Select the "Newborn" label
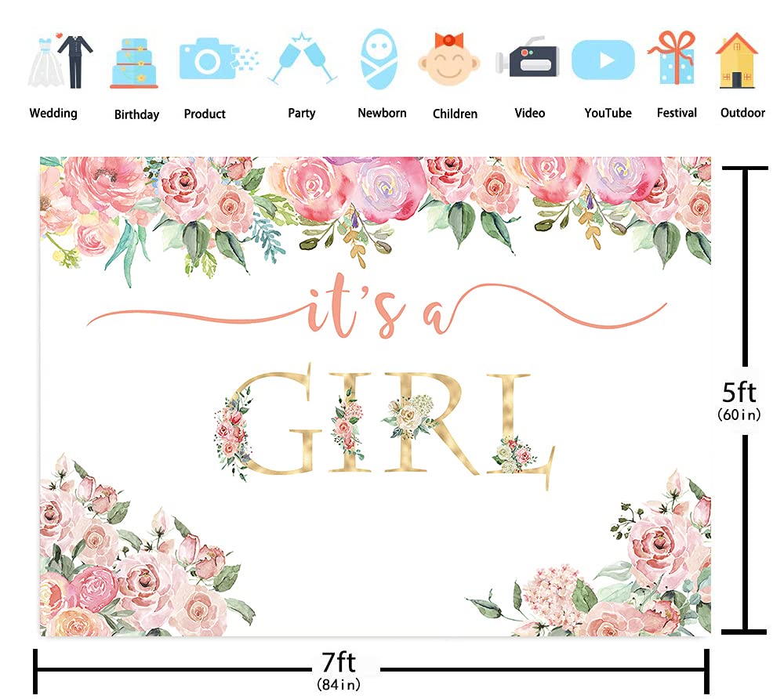This screenshot has height=699, width=784. pyautogui.click(x=382, y=113)
